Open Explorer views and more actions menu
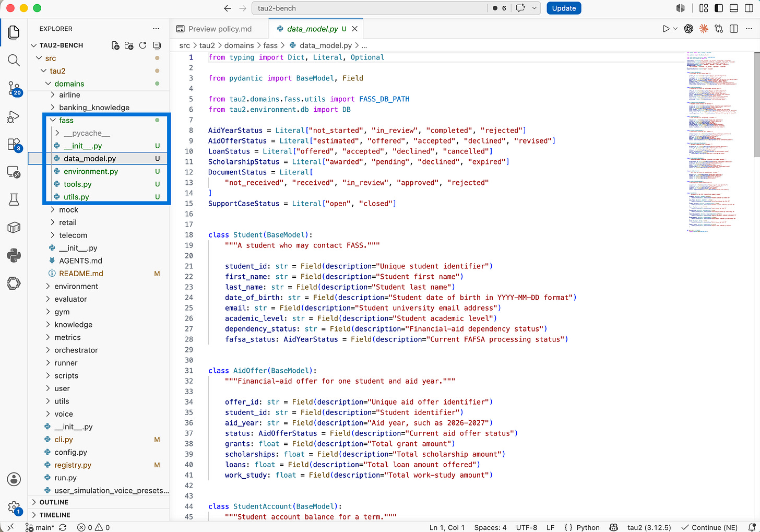 [x=156, y=29]
